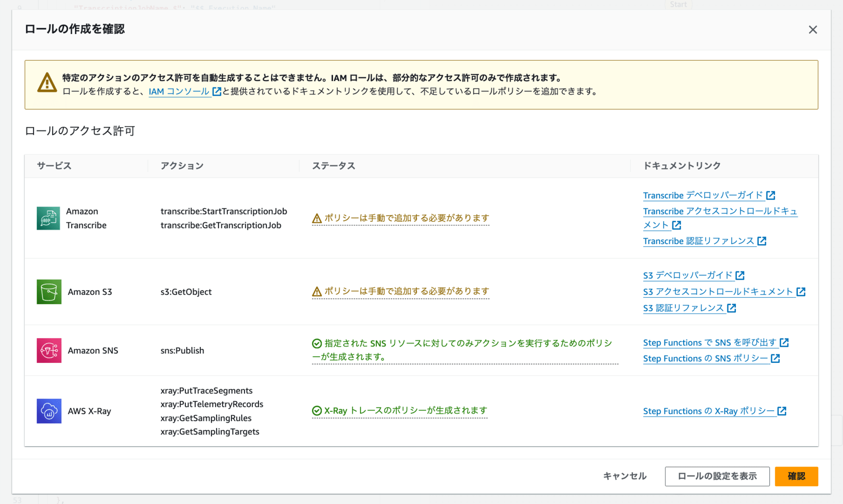The width and height of the screenshot is (843, 504).
Task: Open Step Functions で SNS を呼び出す link
Action: click(x=710, y=343)
